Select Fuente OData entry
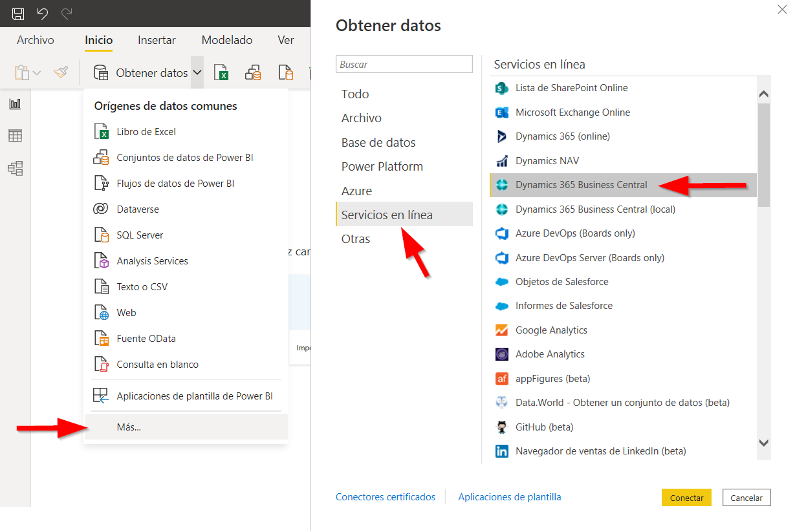The image size is (795, 532). tap(186, 339)
